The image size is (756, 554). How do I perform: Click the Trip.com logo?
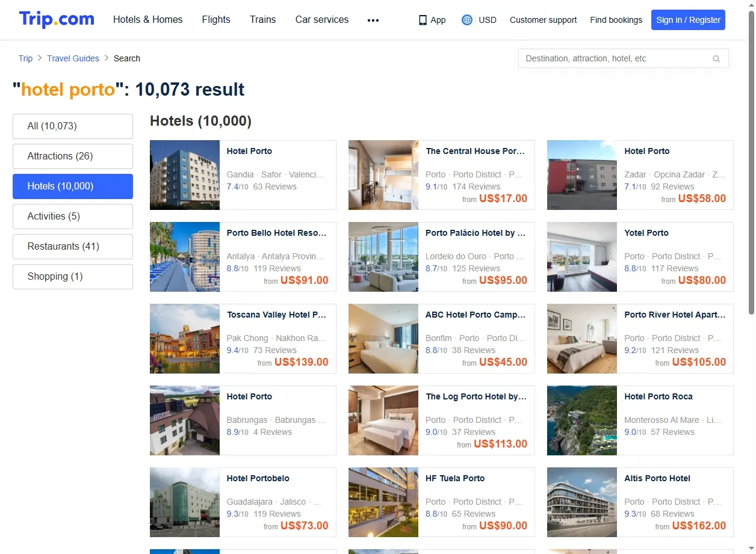coord(57,19)
